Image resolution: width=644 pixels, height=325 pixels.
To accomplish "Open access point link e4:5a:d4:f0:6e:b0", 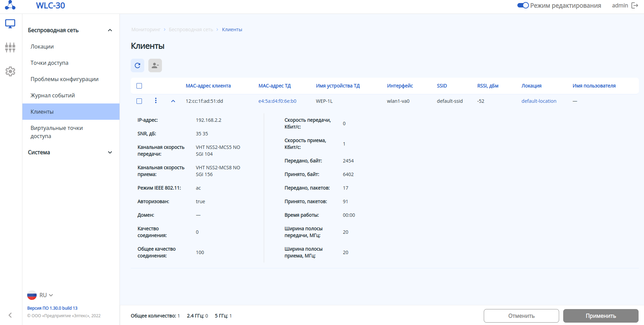I will tap(277, 101).
